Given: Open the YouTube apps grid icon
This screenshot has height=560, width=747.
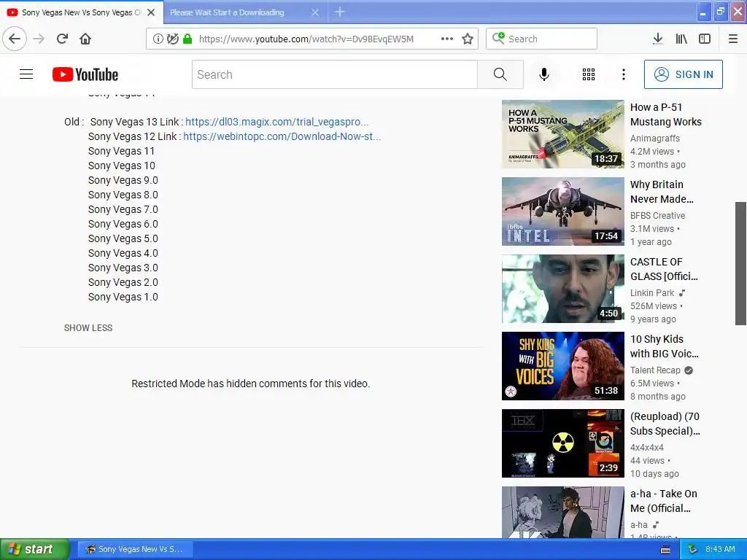Looking at the screenshot, I should (589, 74).
